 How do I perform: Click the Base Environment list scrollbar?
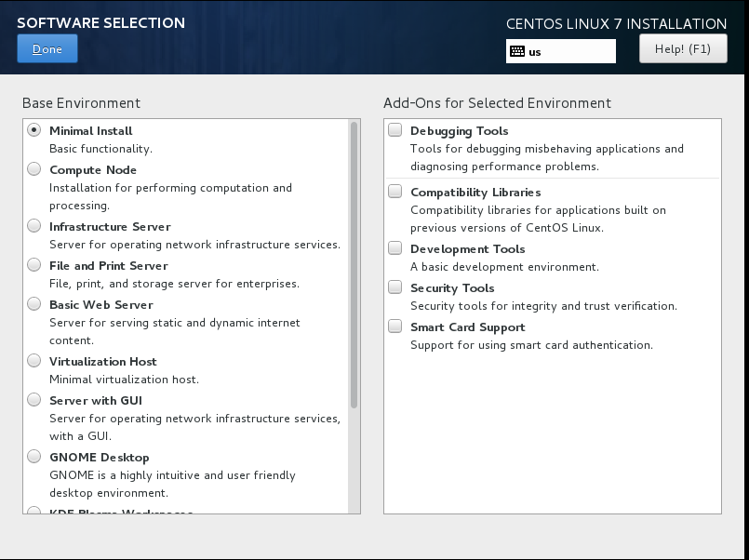tap(354, 265)
